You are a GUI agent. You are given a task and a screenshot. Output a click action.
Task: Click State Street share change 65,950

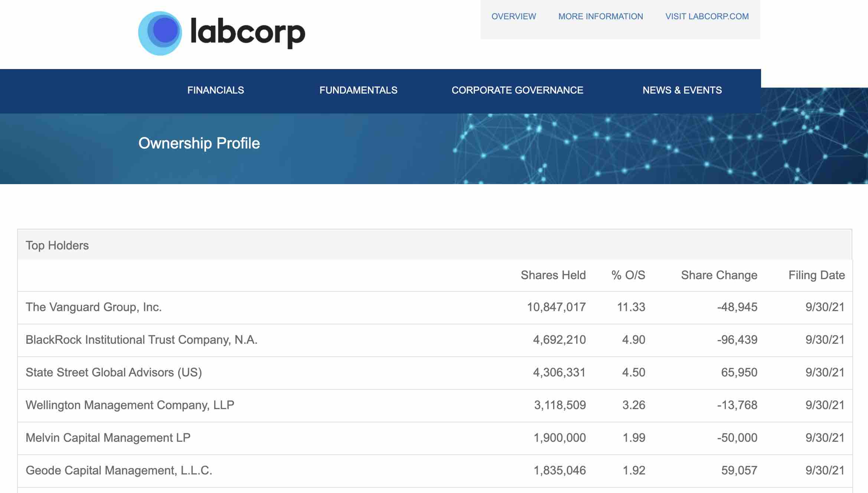pos(739,372)
